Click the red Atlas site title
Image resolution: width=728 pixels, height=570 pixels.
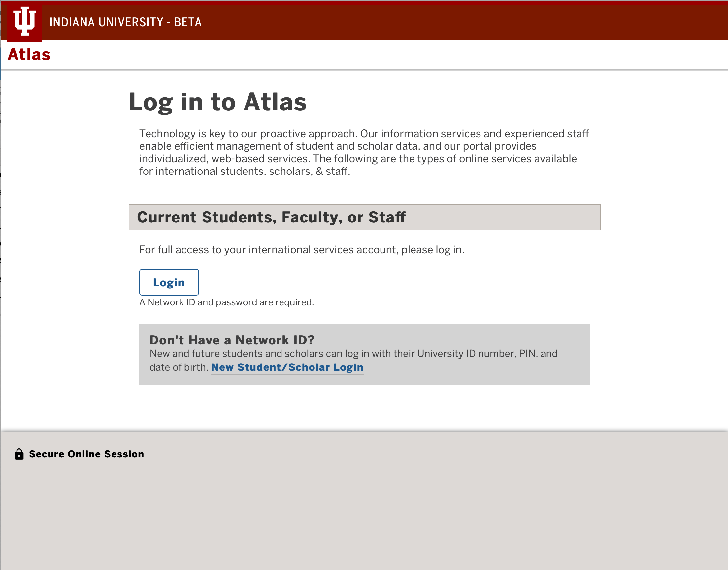[29, 55]
